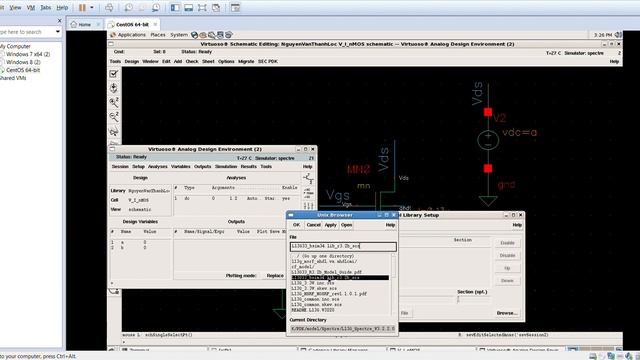Click the Zoom In icon in schematic toolbar
The height and width of the screenshot is (360, 640).
click(x=114, y=102)
